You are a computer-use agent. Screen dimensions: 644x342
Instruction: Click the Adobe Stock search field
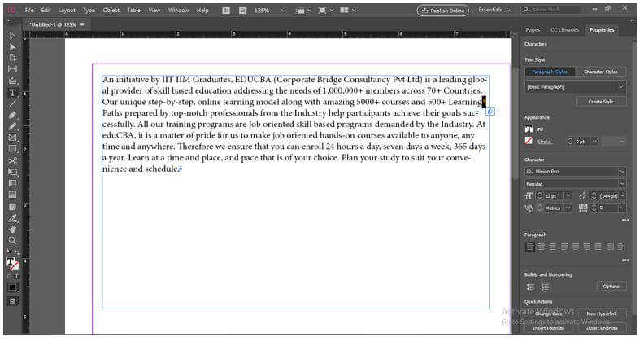click(x=550, y=10)
